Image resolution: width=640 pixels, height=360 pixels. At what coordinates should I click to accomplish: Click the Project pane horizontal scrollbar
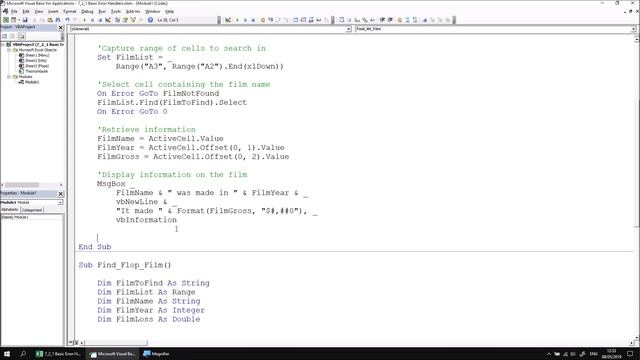pos(32,185)
